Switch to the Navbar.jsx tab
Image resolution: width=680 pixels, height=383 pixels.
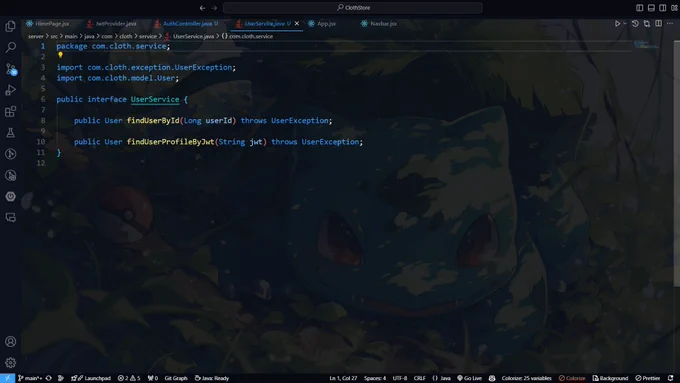pos(379,24)
